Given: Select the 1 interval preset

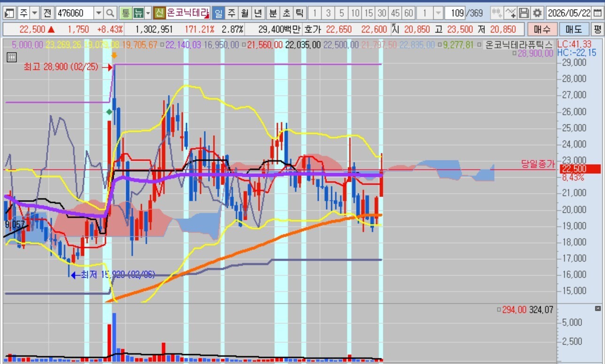Looking at the screenshot, I should point(315,13).
